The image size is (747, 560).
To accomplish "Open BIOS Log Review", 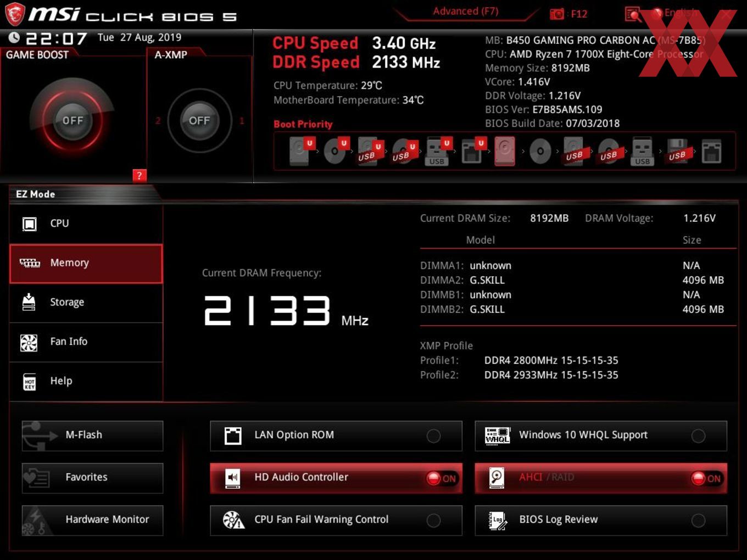I will point(601,520).
